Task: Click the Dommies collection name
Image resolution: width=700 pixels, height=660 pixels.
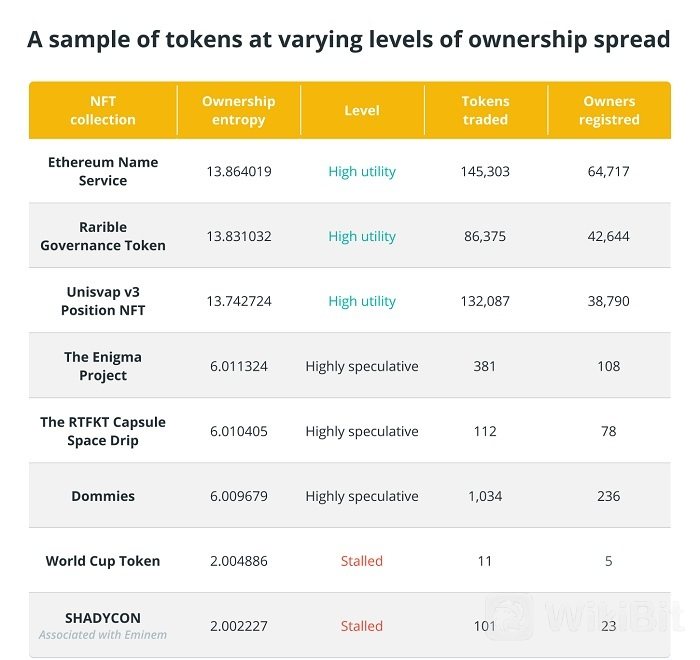Action: [x=103, y=496]
